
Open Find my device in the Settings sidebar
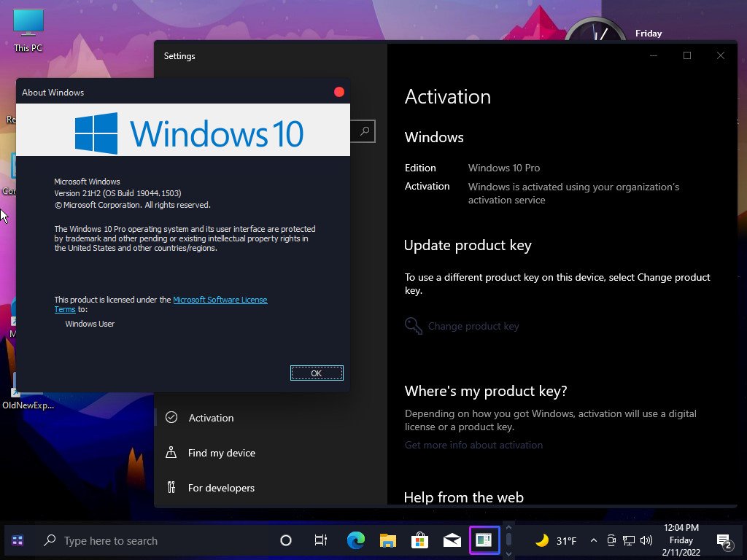(x=222, y=453)
